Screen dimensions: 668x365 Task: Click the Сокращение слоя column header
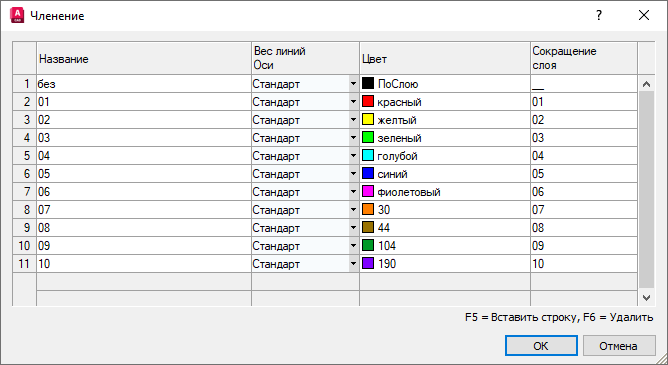point(584,58)
